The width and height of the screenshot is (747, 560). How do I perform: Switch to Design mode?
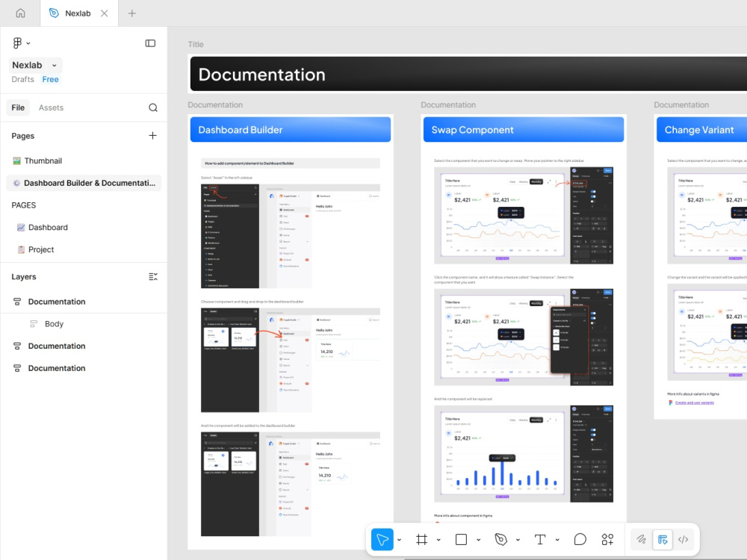(663, 540)
